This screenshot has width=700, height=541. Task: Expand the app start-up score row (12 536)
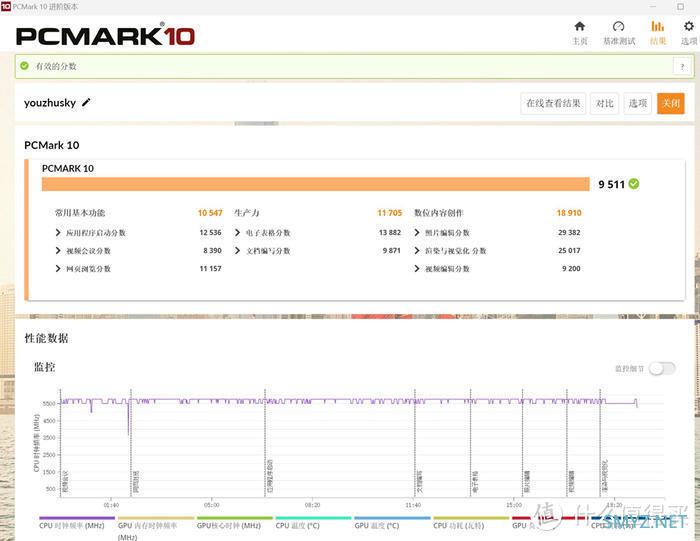point(138,233)
